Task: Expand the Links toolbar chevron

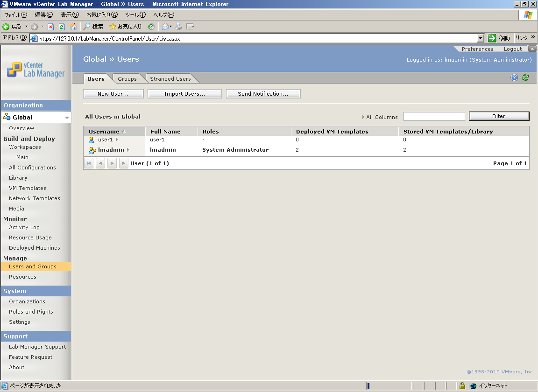Action: pos(533,37)
